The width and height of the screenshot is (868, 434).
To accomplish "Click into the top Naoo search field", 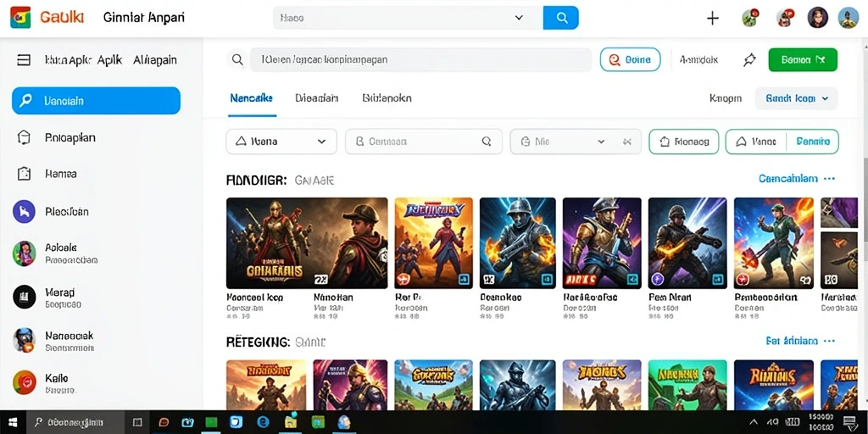I will [408, 18].
